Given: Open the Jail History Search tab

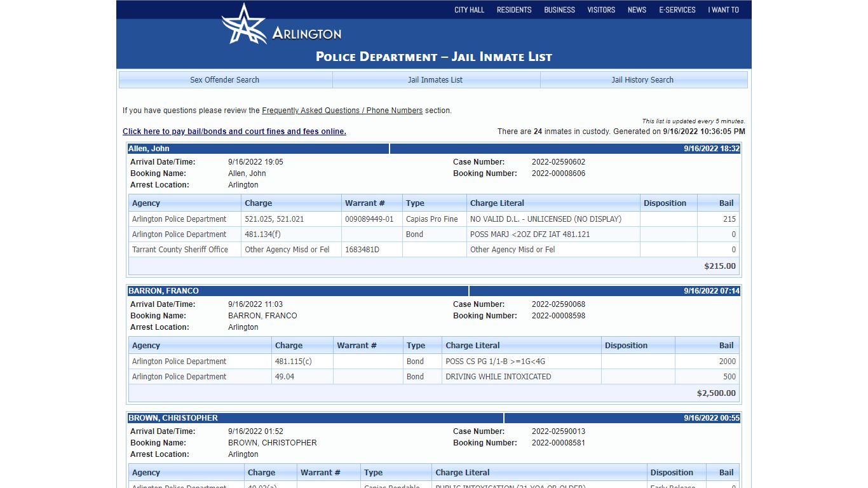Looking at the screenshot, I should coord(642,80).
